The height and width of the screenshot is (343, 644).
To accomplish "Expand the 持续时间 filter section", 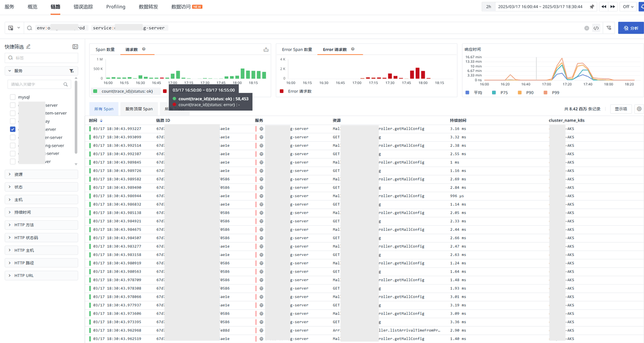I will pos(41,212).
